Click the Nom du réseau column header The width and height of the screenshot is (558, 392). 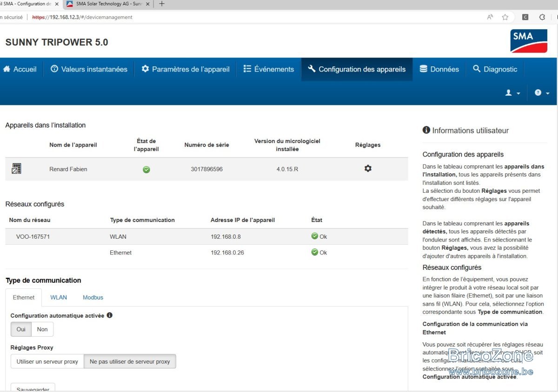coord(30,220)
